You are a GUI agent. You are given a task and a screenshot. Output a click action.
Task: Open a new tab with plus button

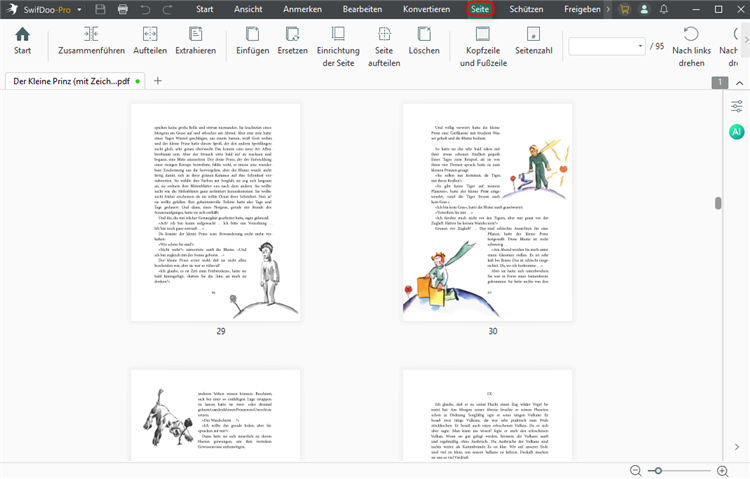click(157, 81)
